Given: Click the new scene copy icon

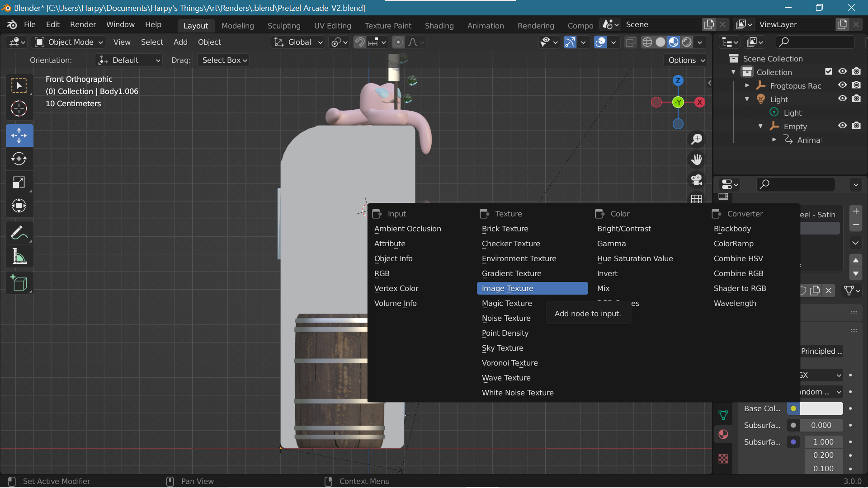Looking at the screenshot, I should 709,24.
